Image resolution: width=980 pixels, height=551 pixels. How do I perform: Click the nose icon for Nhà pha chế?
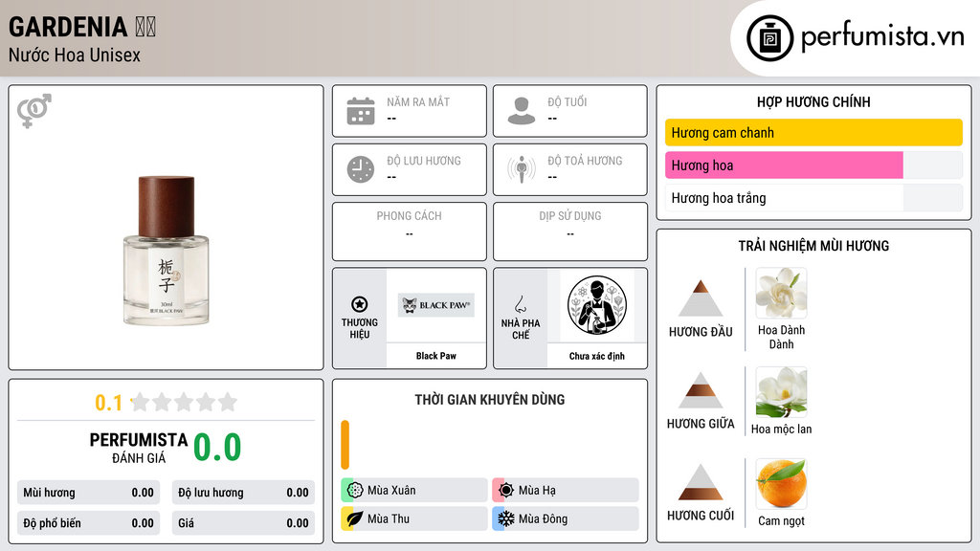point(520,304)
